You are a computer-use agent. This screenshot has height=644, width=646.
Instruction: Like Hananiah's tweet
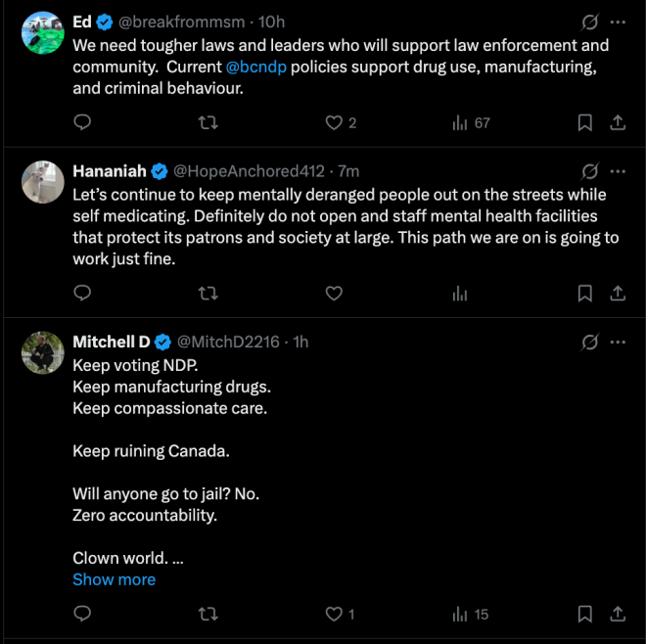click(x=334, y=294)
